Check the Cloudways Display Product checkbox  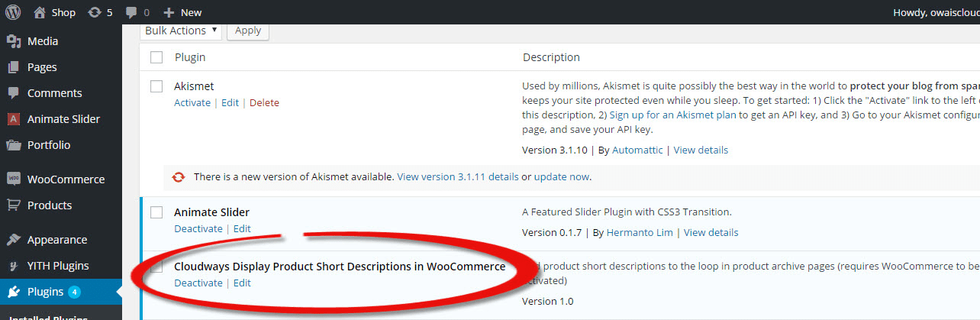(x=156, y=267)
